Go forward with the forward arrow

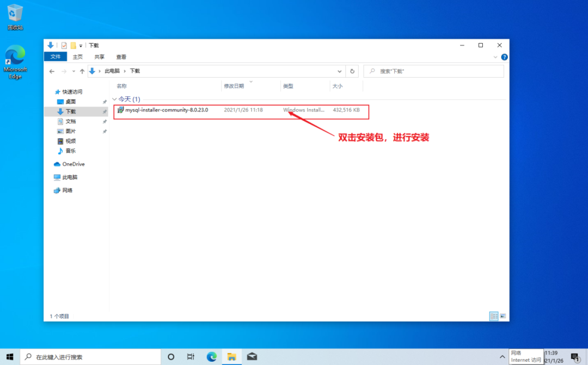(x=64, y=71)
